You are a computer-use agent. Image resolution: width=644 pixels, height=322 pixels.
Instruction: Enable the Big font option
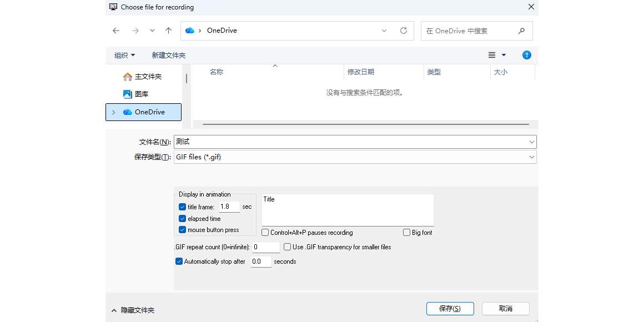click(406, 233)
